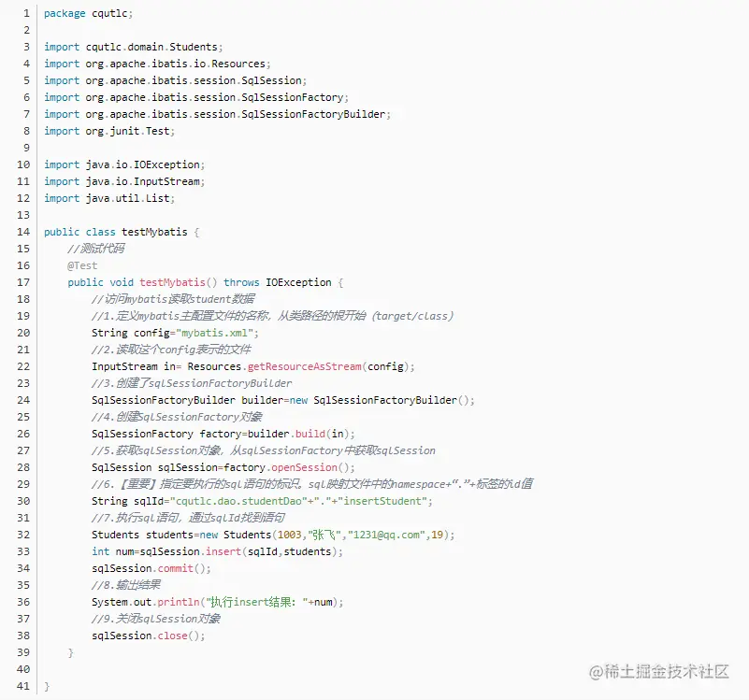Click the import of org.apache.ibatis.io.Resources
Image resolution: width=749 pixels, height=700 pixels.
157,64
